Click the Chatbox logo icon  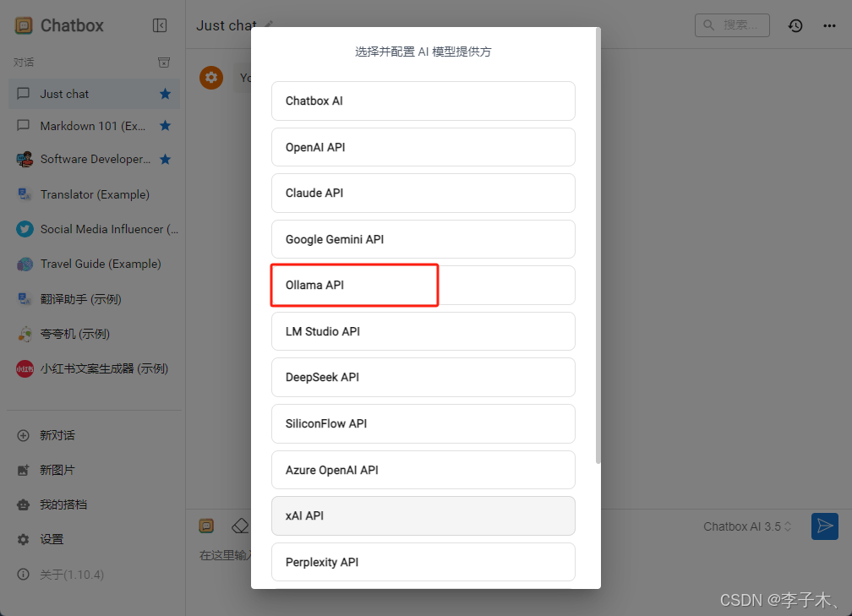tap(24, 25)
